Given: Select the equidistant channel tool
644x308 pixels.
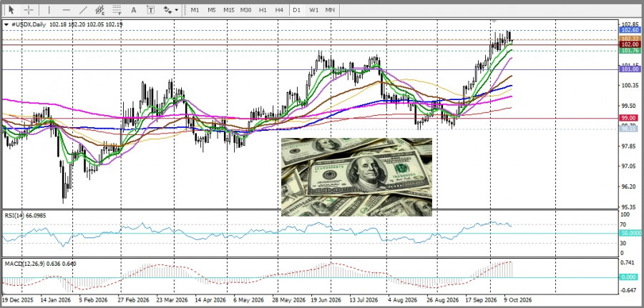Looking at the screenshot, I should [x=99, y=10].
